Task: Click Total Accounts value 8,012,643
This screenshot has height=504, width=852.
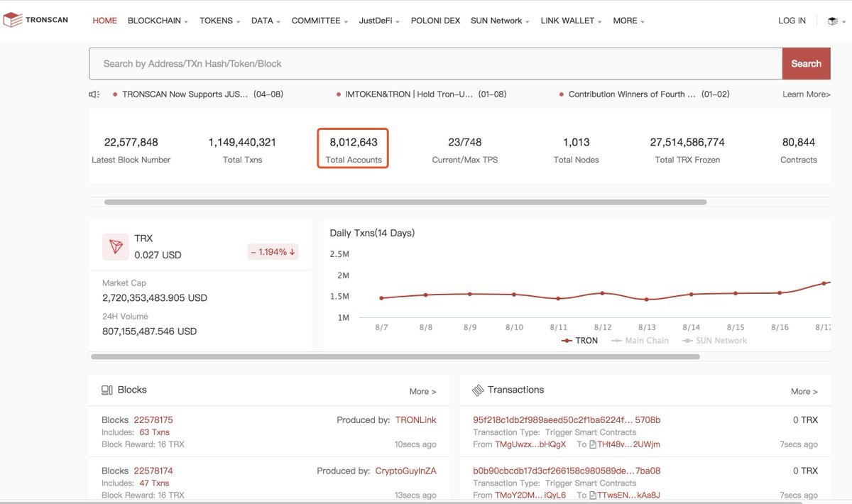Action: pos(354,142)
